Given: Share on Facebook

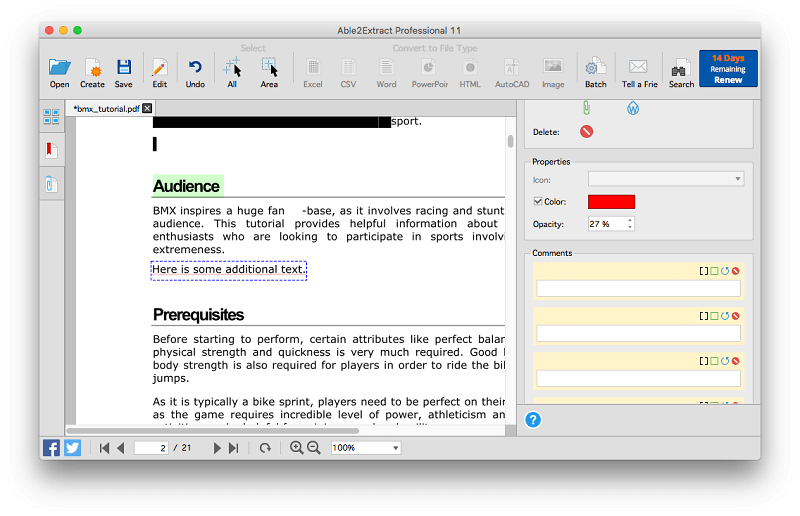Looking at the screenshot, I should tap(51, 448).
